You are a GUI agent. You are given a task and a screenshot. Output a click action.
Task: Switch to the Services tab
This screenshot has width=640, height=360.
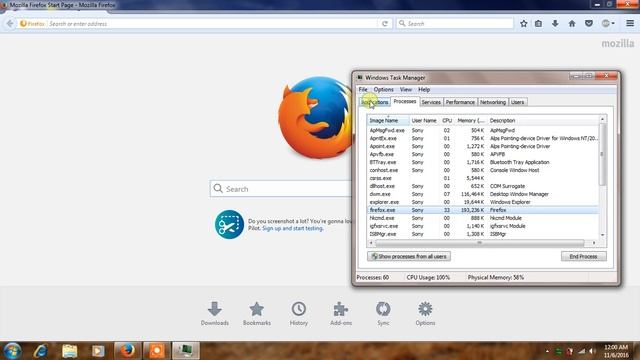431,102
